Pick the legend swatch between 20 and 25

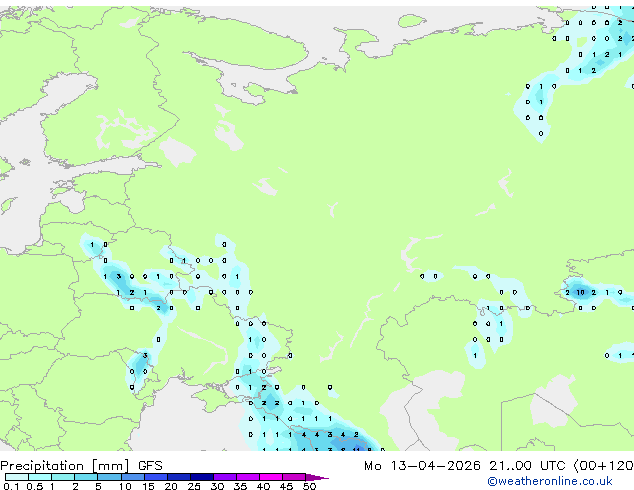[x=179, y=477]
